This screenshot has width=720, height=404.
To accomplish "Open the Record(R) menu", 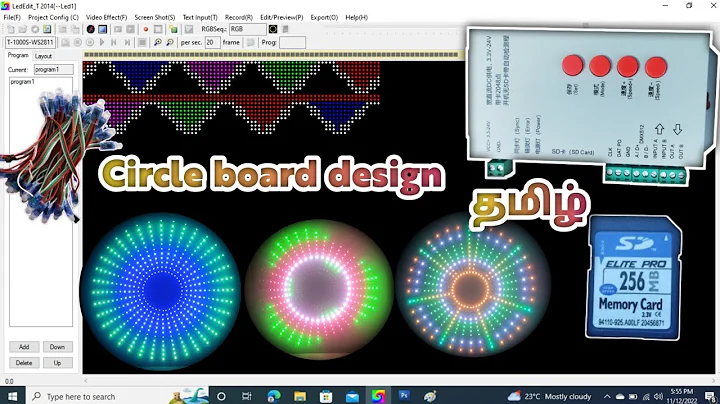I will pos(239,17).
